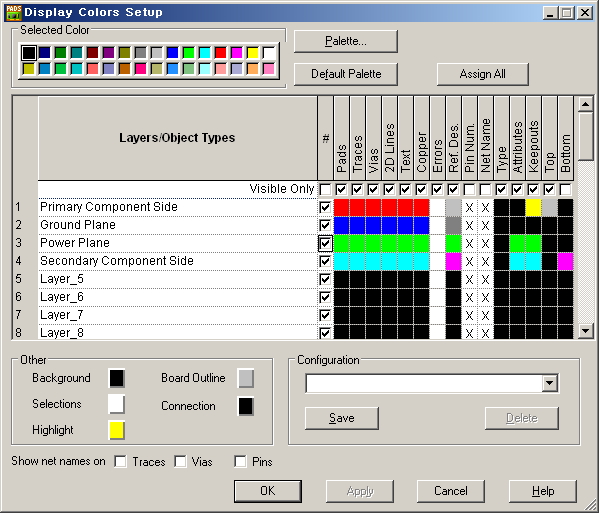Viewport: 599px width, 513px height.
Task: Toggle Show net names on Traces
Action: (x=120, y=461)
